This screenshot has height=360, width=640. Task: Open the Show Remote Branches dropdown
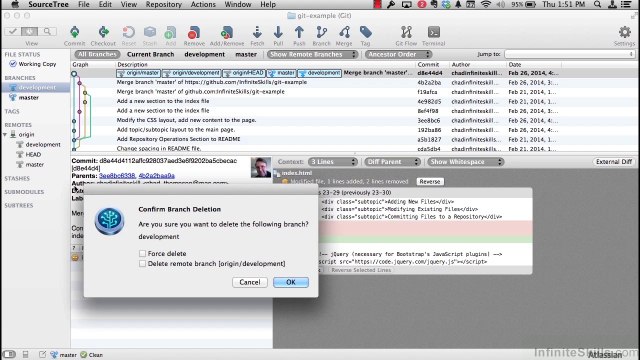coord(313,54)
